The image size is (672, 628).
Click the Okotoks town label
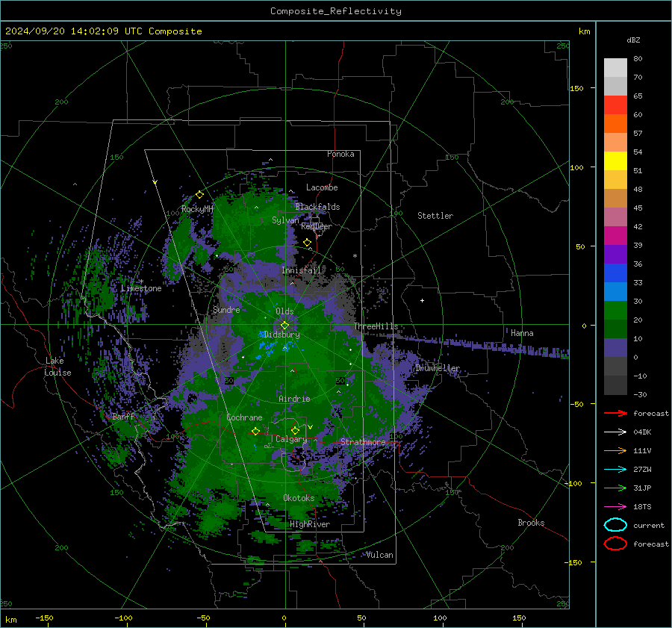click(299, 498)
